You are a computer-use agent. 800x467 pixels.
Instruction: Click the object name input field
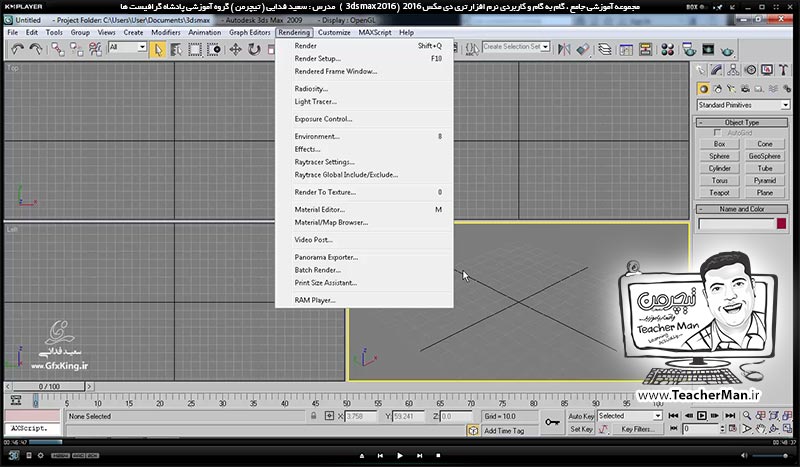click(x=736, y=224)
